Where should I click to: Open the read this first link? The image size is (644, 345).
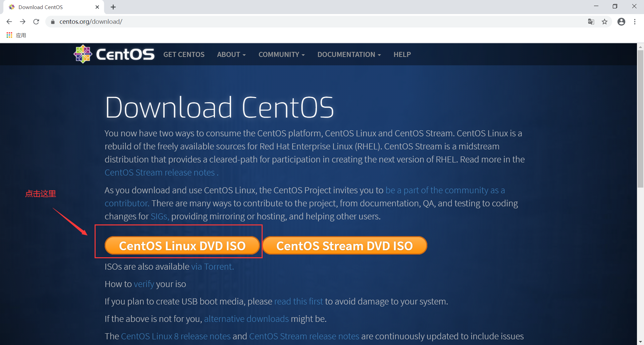coord(299,301)
